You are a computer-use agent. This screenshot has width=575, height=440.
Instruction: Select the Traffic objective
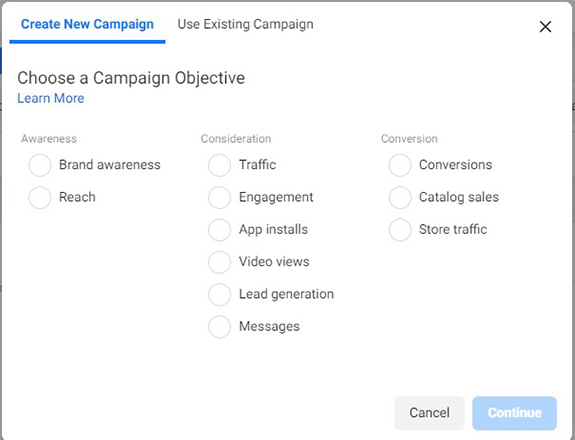click(219, 165)
